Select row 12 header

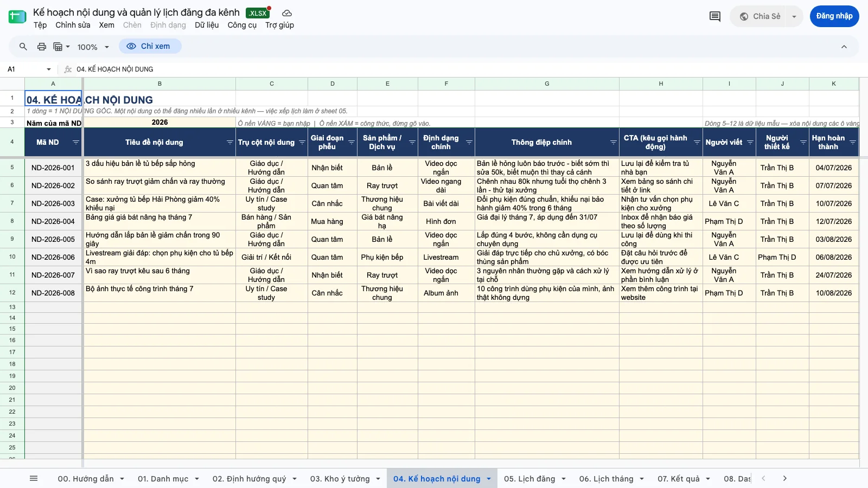tap(12, 293)
